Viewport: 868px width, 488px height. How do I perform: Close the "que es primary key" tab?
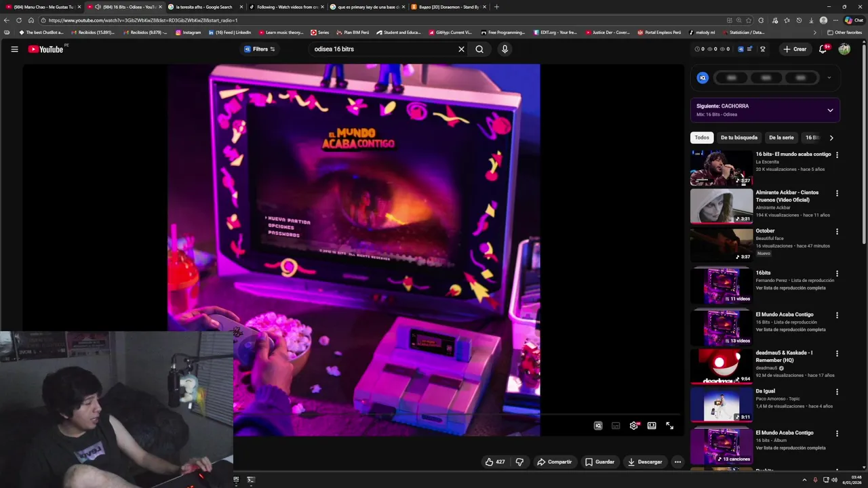403,7
